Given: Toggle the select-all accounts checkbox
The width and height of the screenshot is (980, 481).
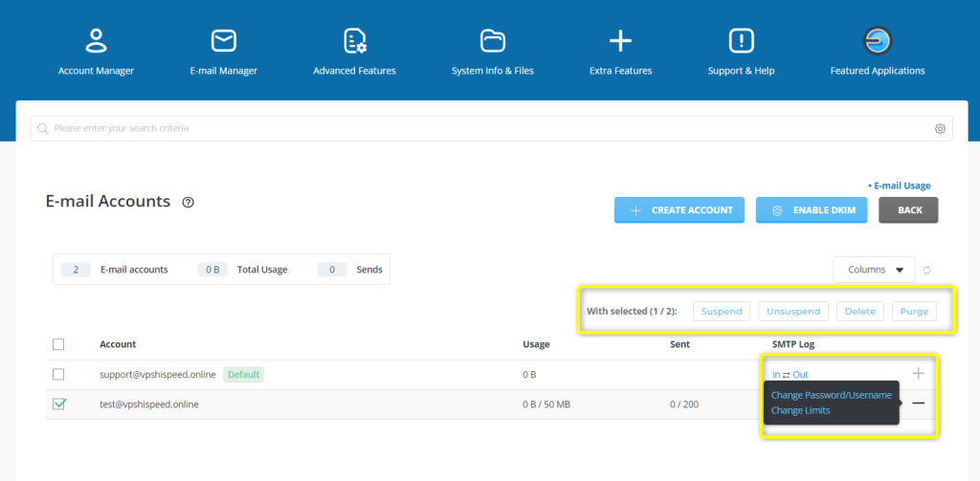Looking at the screenshot, I should [x=58, y=344].
